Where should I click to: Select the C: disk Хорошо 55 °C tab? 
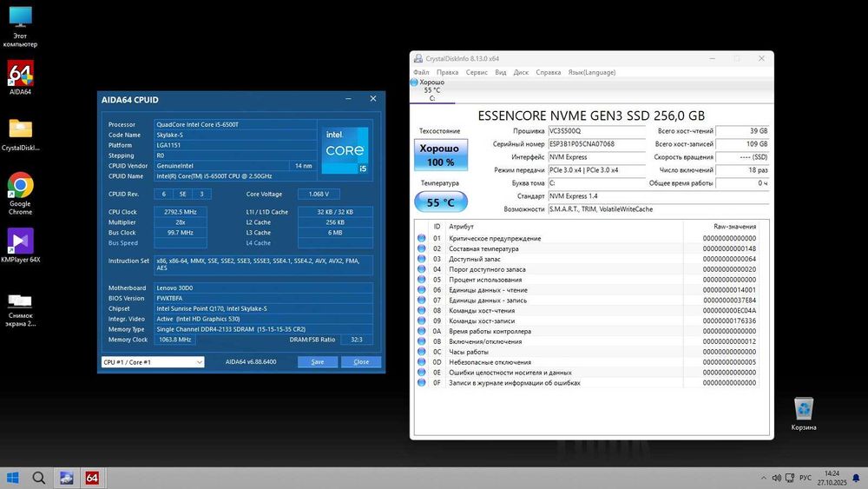click(431, 90)
